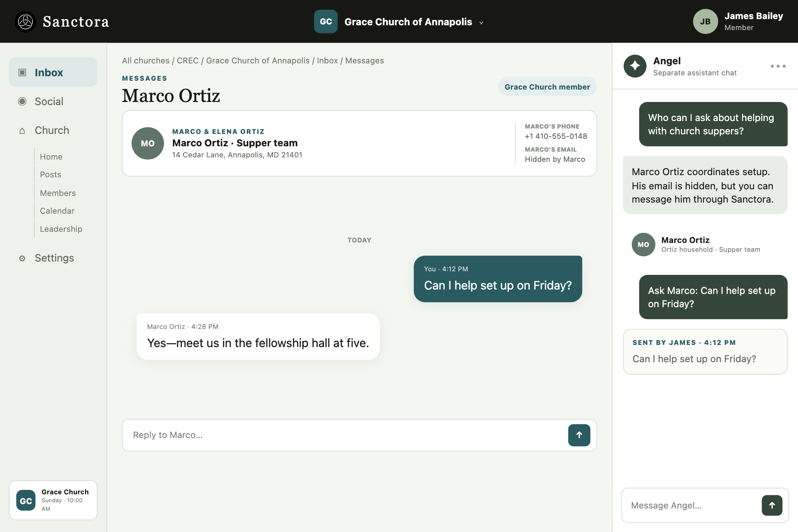This screenshot has width=798, height=532.
Task: Click the Settings gear icon
Action: pyautogui.click(x=22, y=258)
